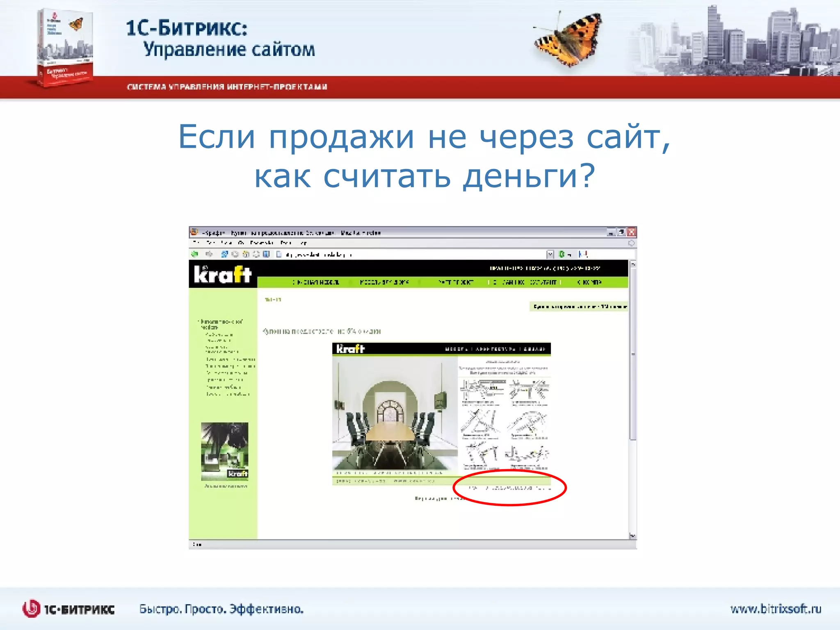The width and height of the screenshot is (840, 630).
Task: Open the kraft catalog thumbnail in sidebar
Action: click(225, 451)
